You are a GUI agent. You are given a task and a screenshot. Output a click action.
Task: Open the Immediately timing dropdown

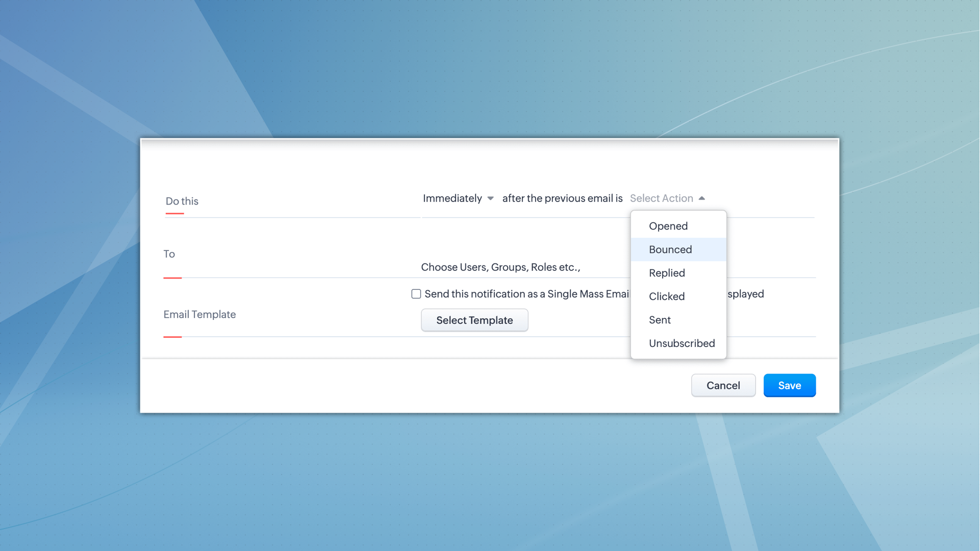(452, 198)
